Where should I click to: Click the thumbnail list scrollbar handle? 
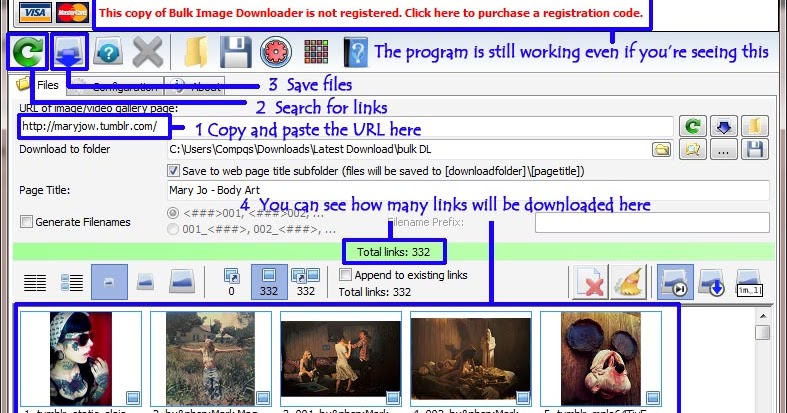point(763,333)
